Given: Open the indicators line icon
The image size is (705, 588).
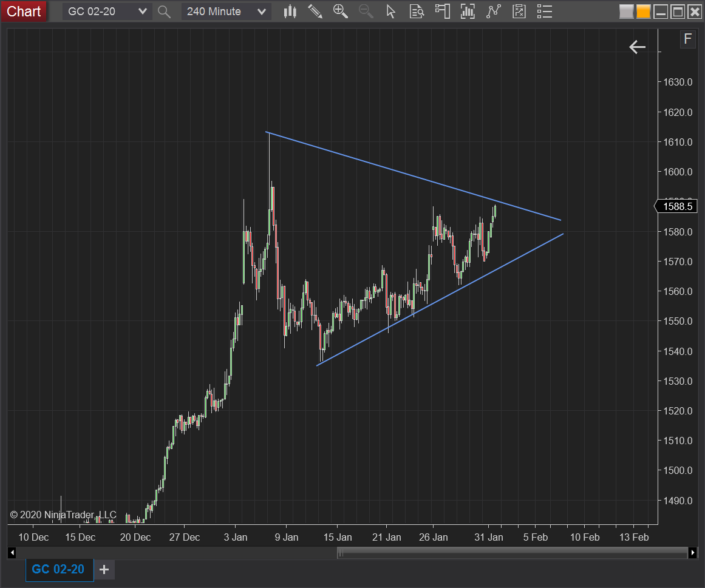Looking at the screenshot, I should [493, 12].
